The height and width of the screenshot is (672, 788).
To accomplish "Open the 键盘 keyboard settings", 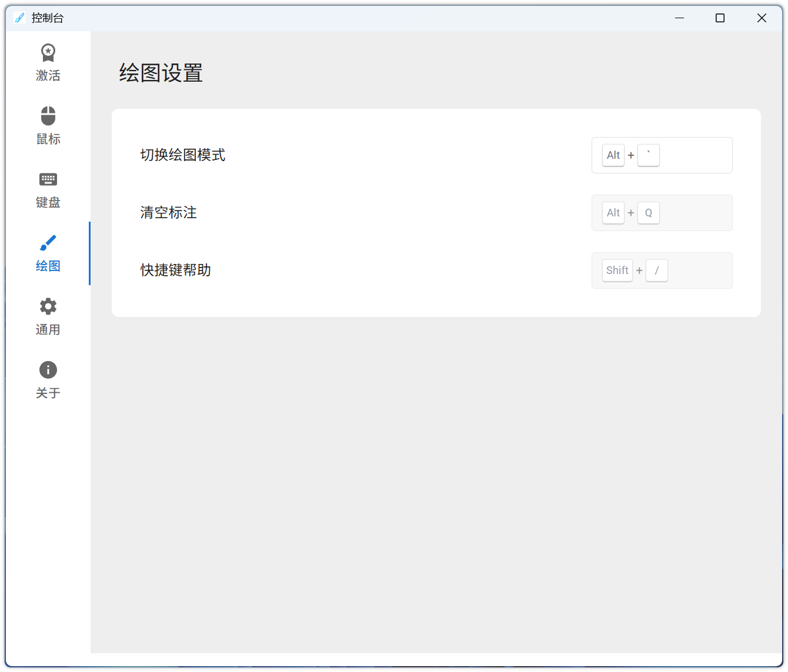I will point(48,189).
